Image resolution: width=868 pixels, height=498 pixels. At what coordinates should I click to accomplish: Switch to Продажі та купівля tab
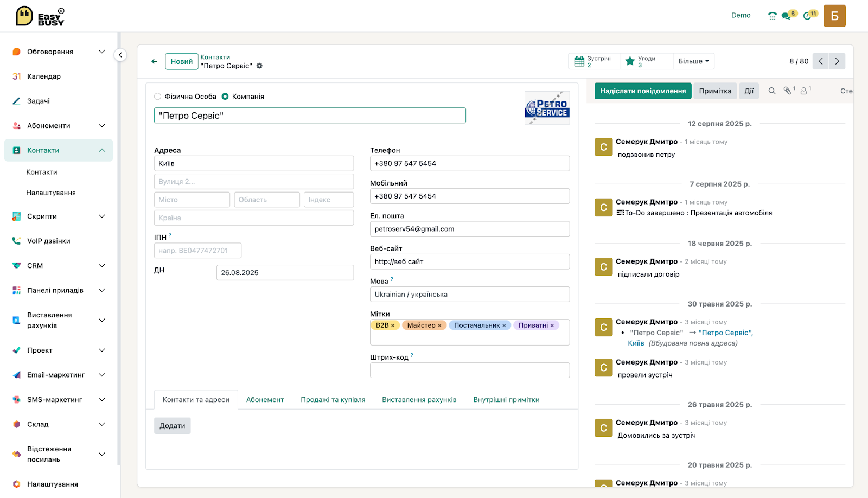tap(333, 400)
